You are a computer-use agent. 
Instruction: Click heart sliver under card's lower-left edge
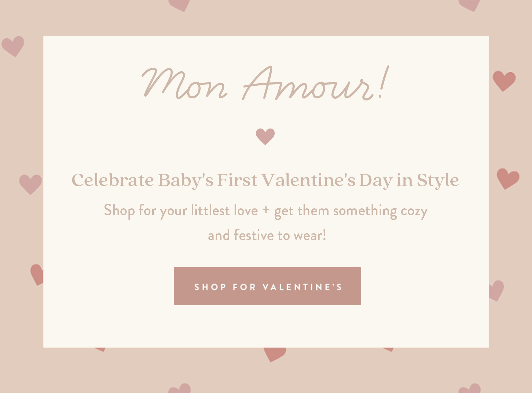pyautogui.click(x=101, y=349)
